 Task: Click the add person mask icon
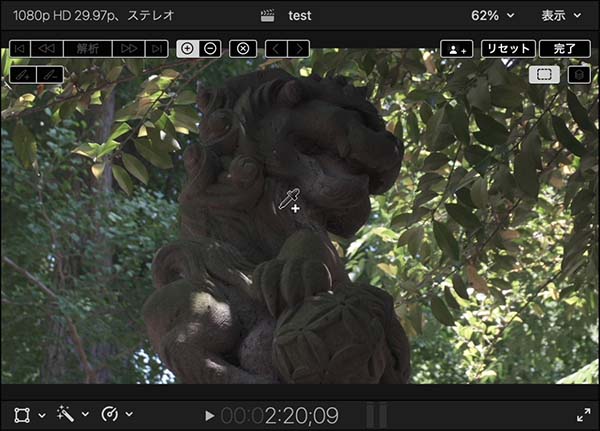457,49
